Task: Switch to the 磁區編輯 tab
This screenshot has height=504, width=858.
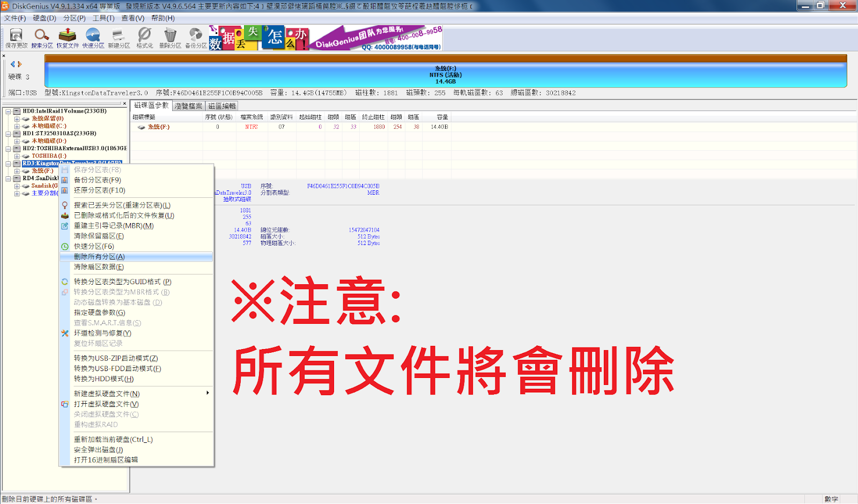Action: [x=222, y=106]
